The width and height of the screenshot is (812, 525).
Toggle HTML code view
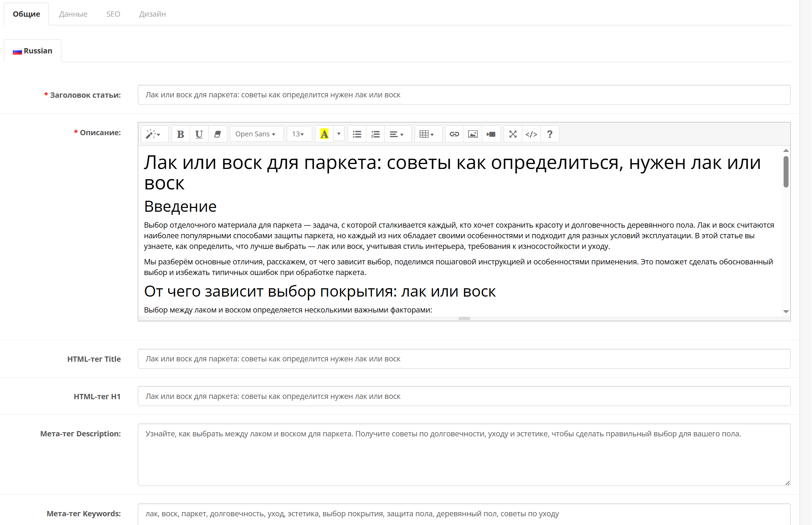pos(531,134)
